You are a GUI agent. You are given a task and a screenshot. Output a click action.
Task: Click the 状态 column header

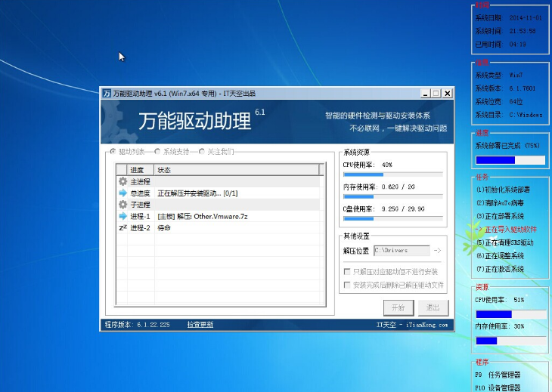point(237,170)
